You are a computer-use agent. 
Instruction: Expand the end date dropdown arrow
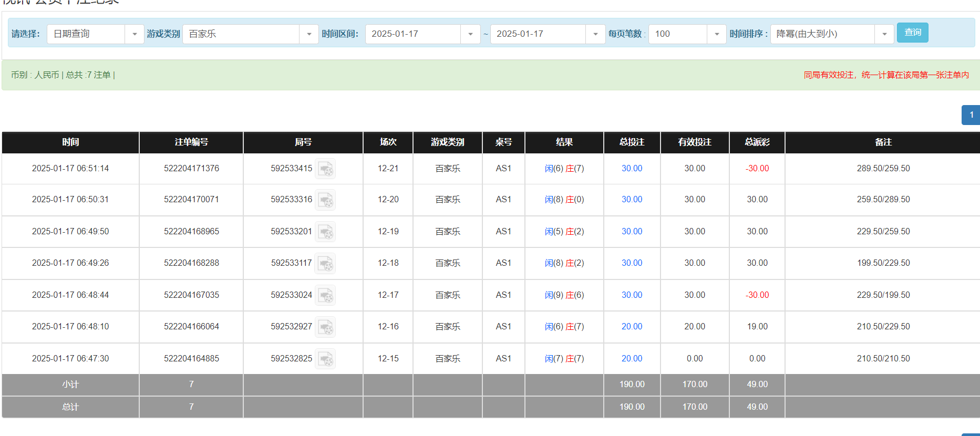595,34
